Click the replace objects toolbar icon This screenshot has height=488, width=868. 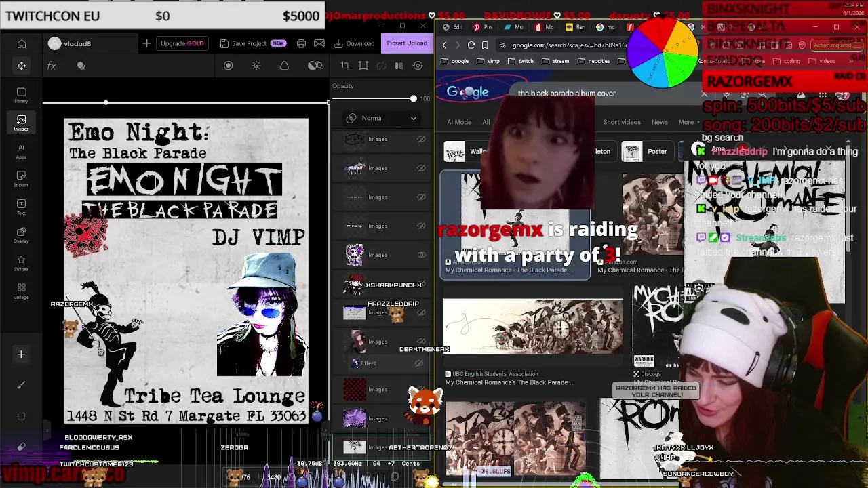(x=315, y=66)
